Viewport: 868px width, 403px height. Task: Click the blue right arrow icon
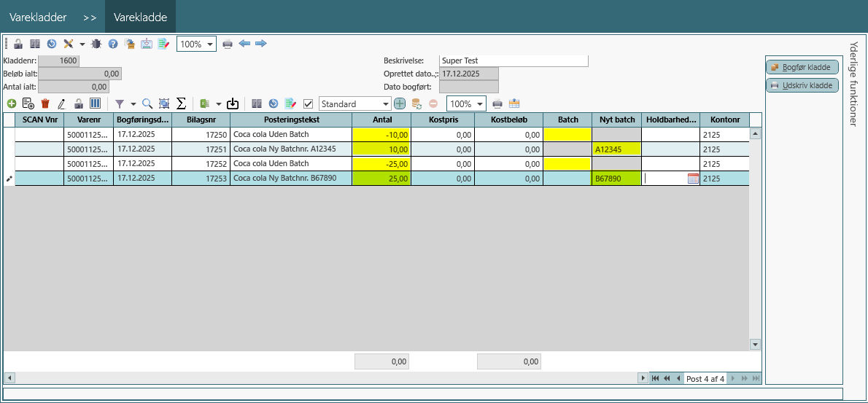pyautogui.click(x=260, y=44)
